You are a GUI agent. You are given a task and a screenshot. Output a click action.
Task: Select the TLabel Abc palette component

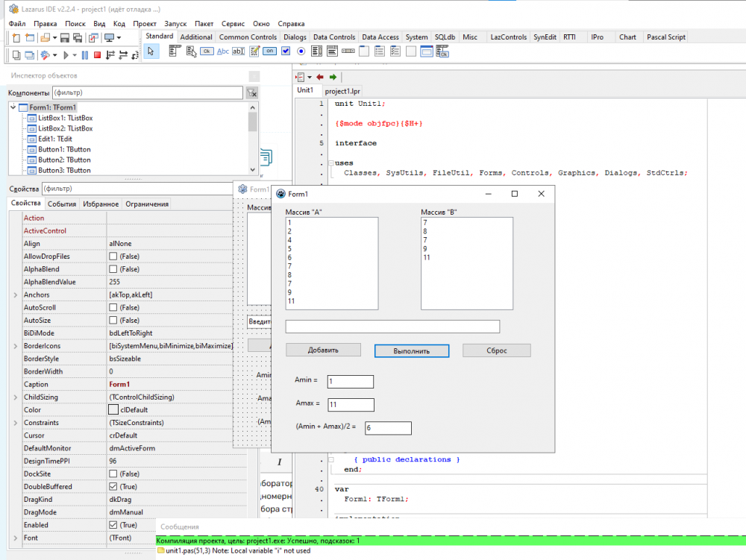coord(222,51)
